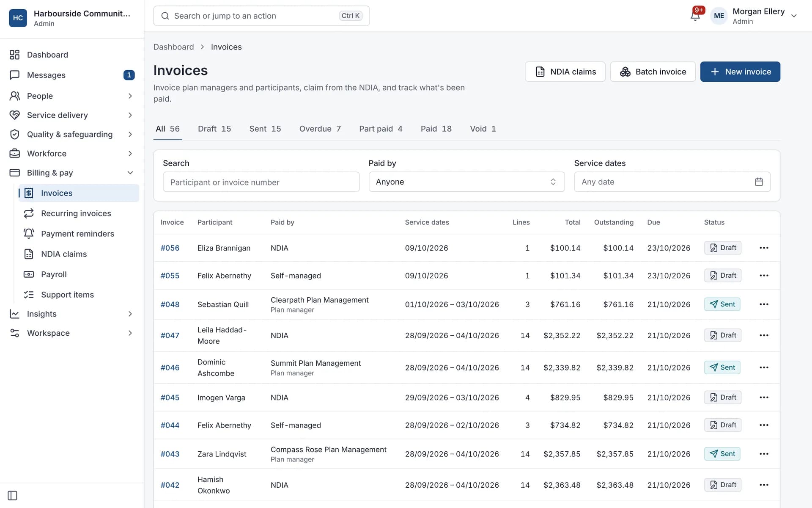Expand the People section chevron

coord(130,96)
